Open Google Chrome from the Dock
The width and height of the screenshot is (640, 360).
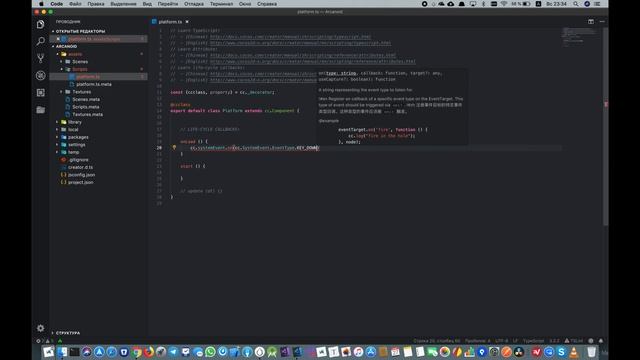(137, 352)
